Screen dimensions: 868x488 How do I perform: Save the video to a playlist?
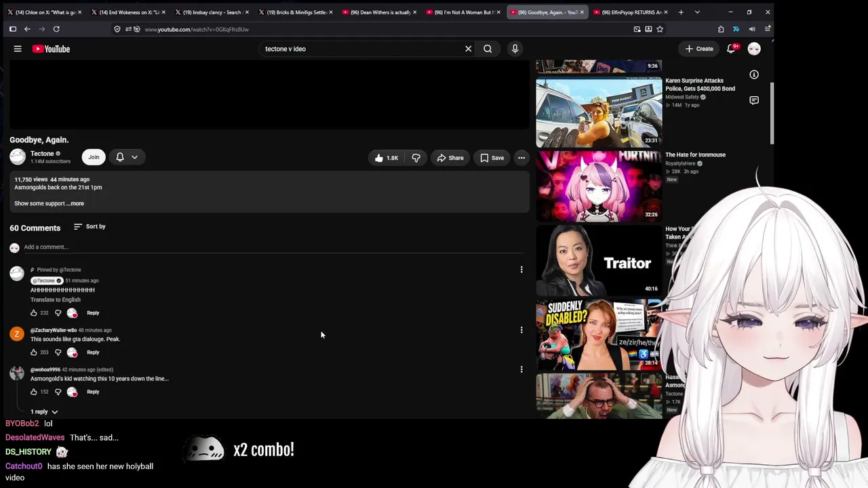point(492,158)
